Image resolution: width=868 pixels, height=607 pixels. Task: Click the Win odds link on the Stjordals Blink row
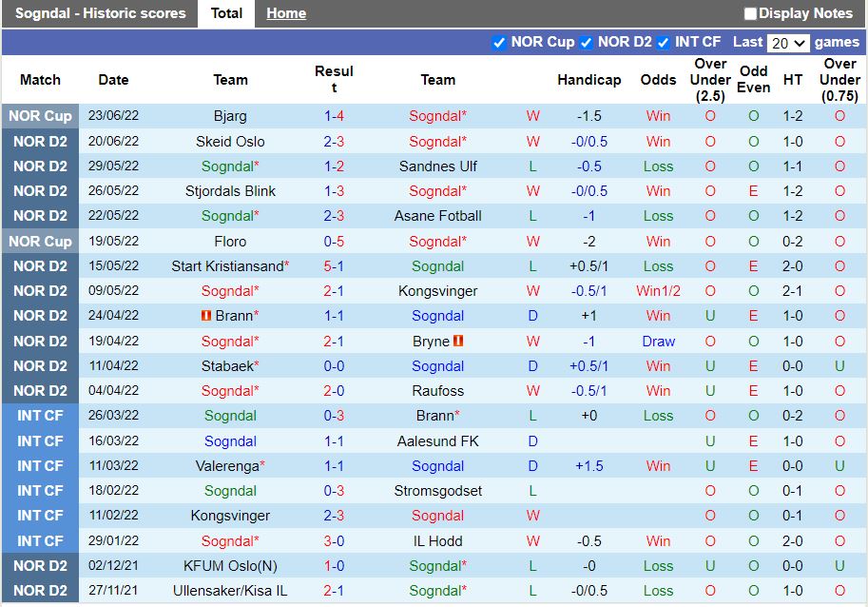658,190
